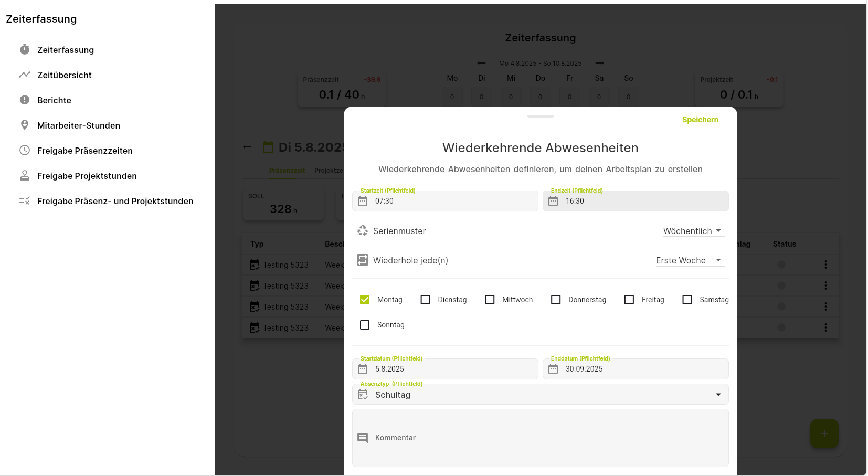Click the Speichern button

click(x=700, y=120)
